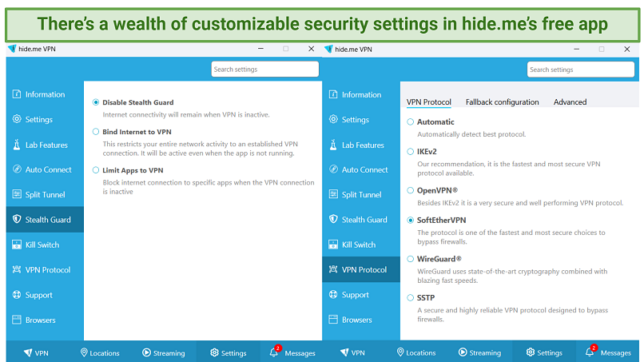Open Fallback configuration tab
Viewport: 644px width, 362px height.
pyautogui.click(x=503, y=102)
